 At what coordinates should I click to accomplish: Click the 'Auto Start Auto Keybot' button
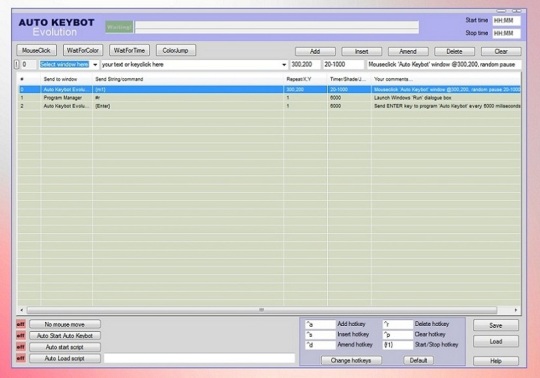(x=65, y=336)
